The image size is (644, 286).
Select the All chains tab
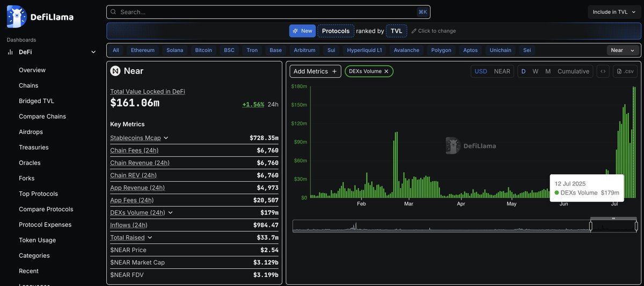(x=116, y=50)
